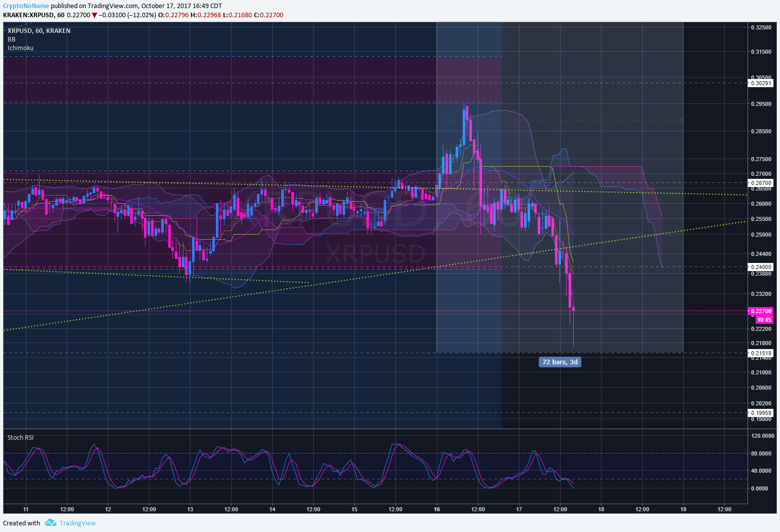Open the TradingView link beside Created with
This screenshot has height=532, width=780.
click(78, 523)
